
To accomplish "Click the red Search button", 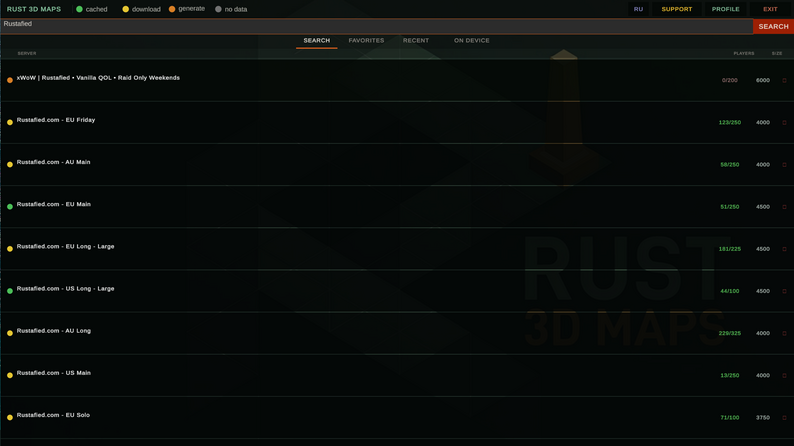I will pyautogui.click(x=773, y=26).
